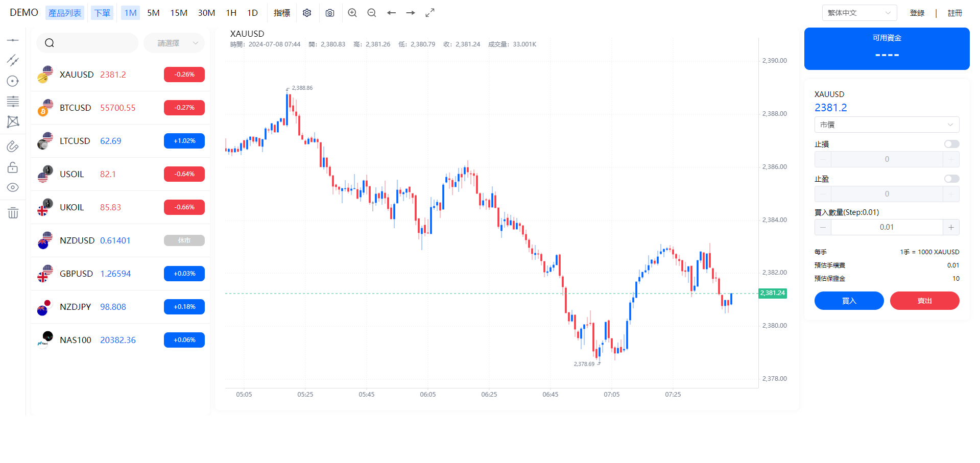
Task: Increase buy quantity with plus stepper
Action: click(x=951, y=227)
